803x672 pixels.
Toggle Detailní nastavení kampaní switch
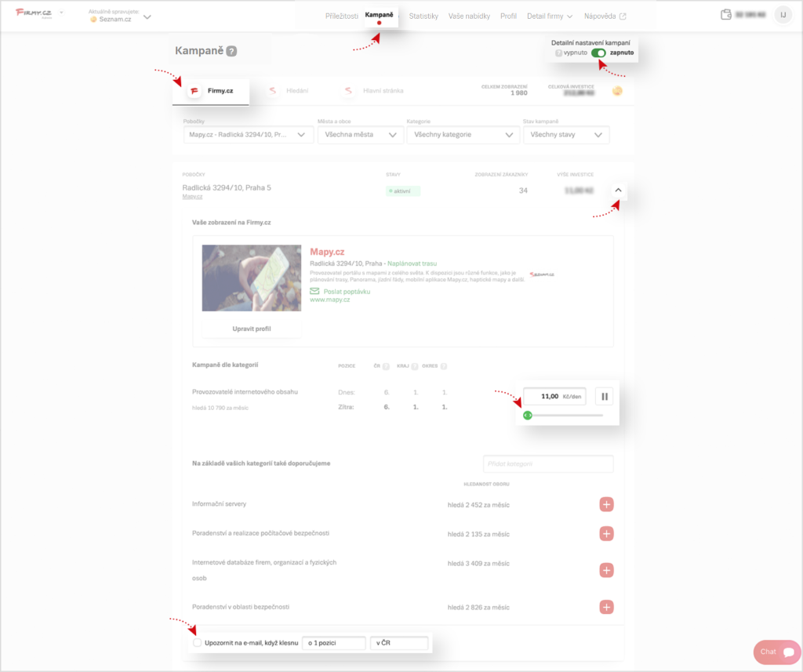click(599, 53)
